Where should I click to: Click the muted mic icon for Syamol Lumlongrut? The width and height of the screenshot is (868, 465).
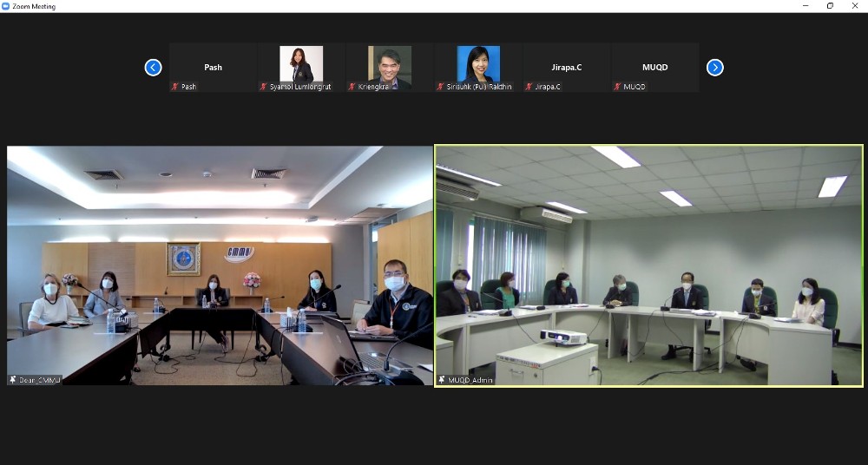264,87
